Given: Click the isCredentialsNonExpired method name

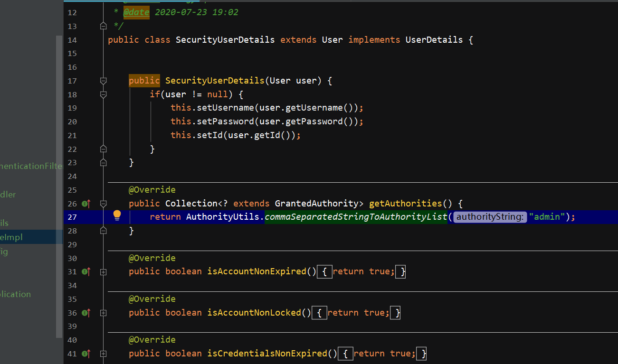Looking at the screenshot, I should point(267,354).
